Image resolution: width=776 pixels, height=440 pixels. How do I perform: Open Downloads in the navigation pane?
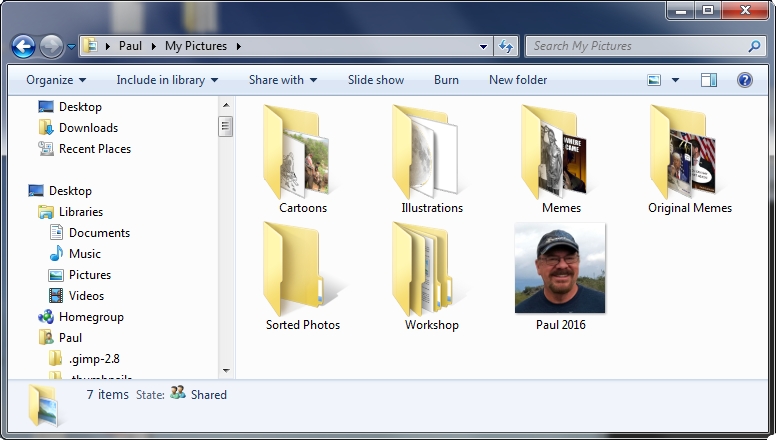(89, 128)
